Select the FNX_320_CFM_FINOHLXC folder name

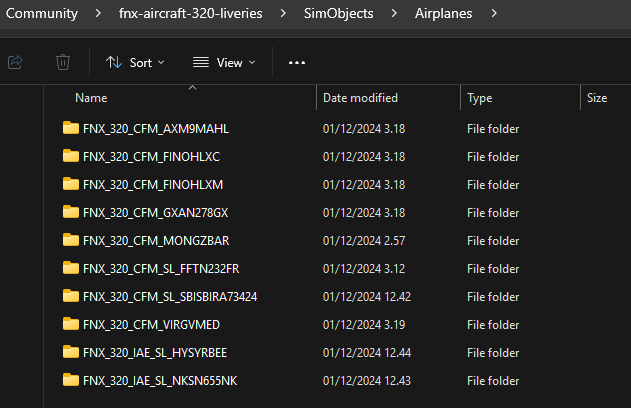[151, 156]
